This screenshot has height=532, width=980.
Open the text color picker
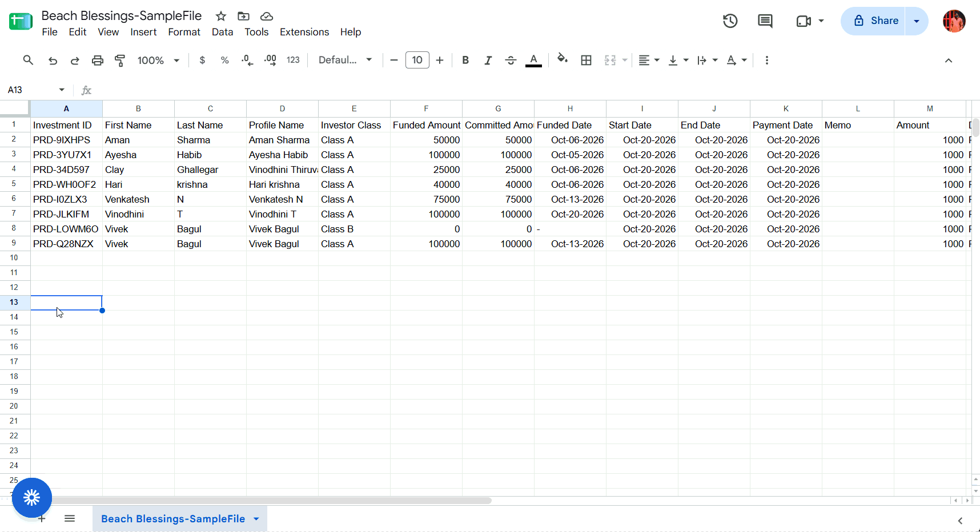(x=533, y=60)
